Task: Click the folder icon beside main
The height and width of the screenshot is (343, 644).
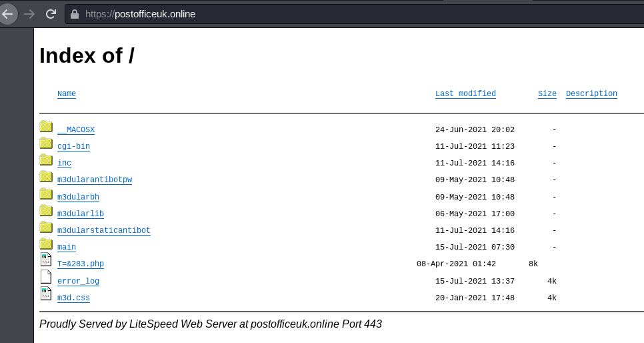Action: (x=46, y=244)
